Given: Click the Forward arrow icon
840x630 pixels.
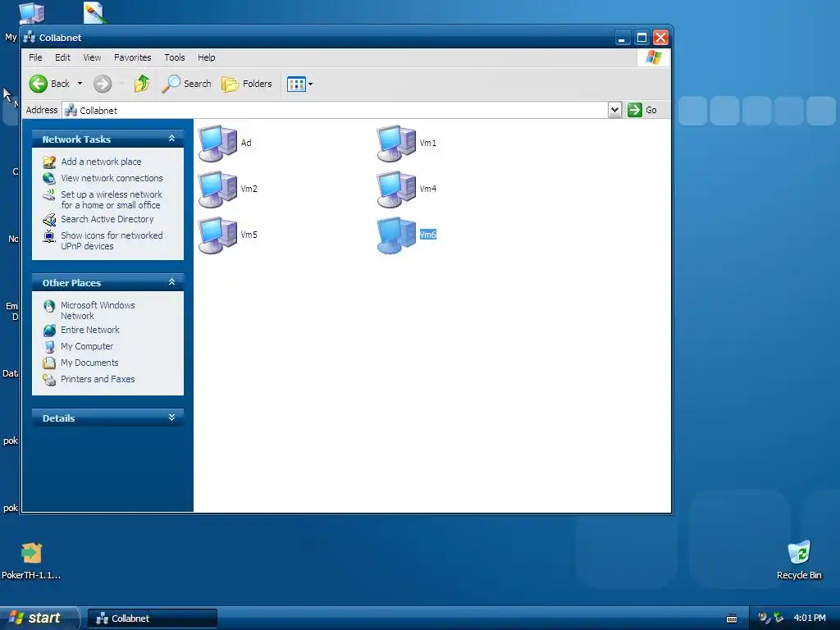Looking at the screenshot, I should pyautogui.click(x=103, y=84).
